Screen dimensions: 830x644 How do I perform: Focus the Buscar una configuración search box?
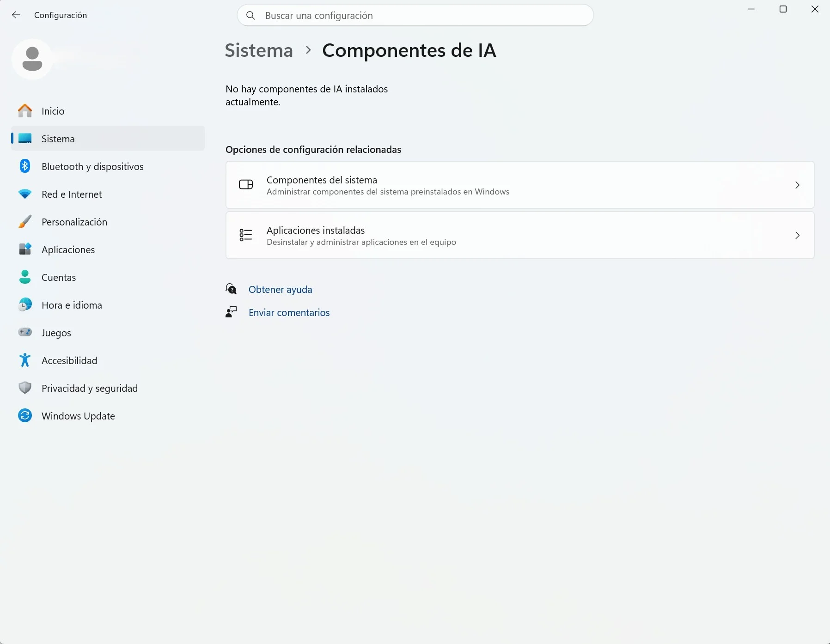pos(415,15)
